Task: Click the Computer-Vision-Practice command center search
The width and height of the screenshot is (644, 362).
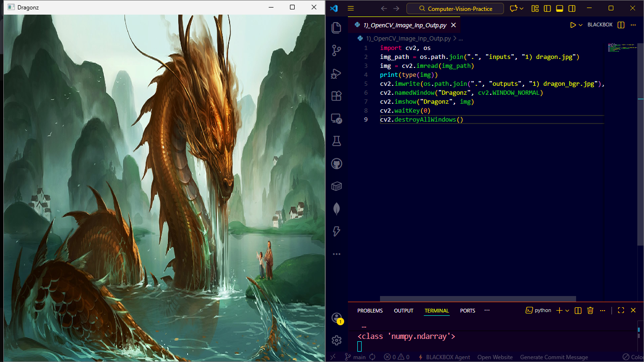Action: pos(455,8)
